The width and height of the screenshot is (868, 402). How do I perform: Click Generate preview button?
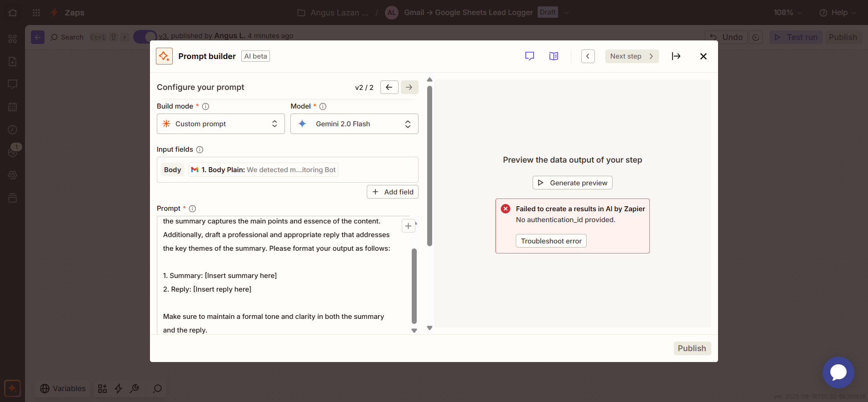coord(573,183)
